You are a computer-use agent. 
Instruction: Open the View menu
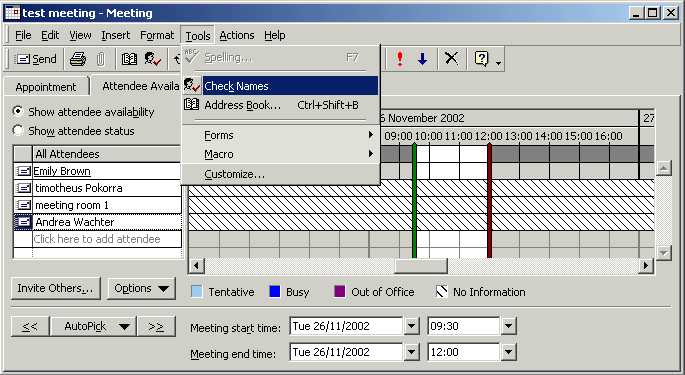80,35
